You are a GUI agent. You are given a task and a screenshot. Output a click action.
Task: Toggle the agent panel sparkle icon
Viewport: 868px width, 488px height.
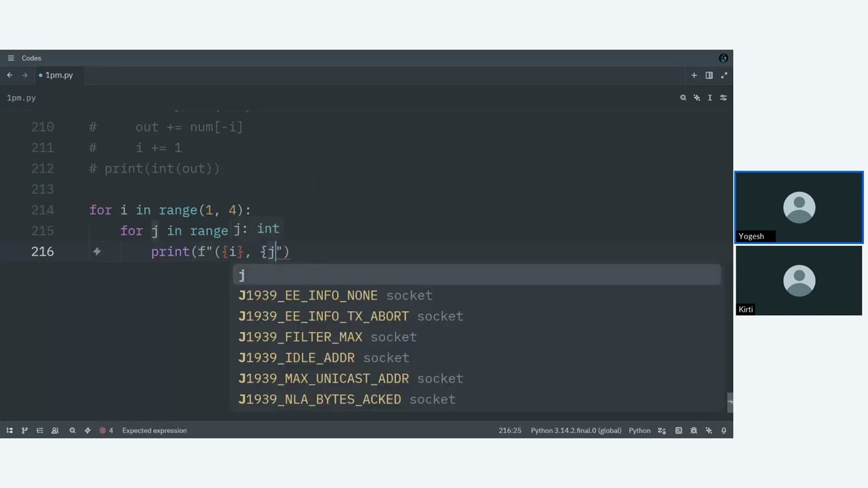709,430
